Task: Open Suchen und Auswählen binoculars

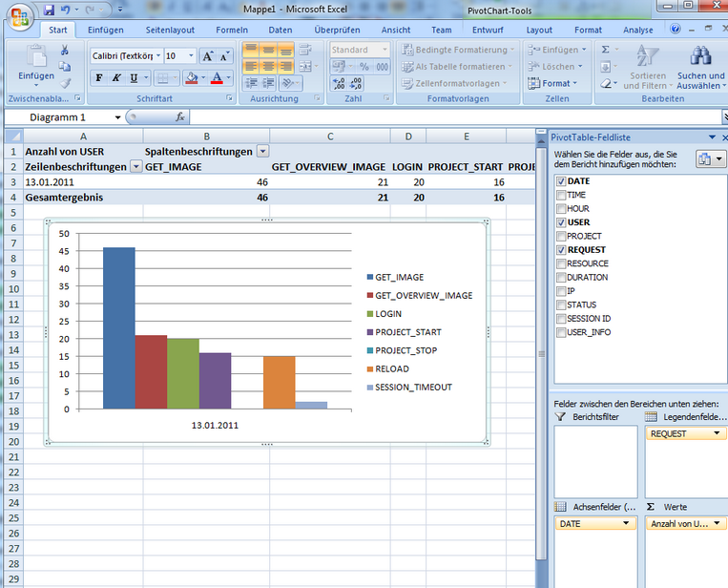Action: pyautogui.click(x=701, y=63)
